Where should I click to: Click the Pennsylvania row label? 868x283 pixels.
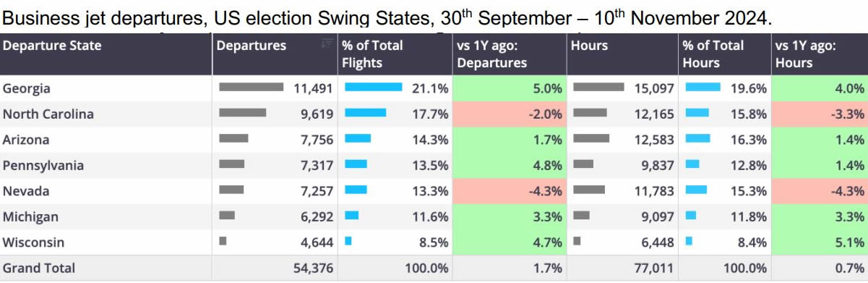[x=43, y=166]
